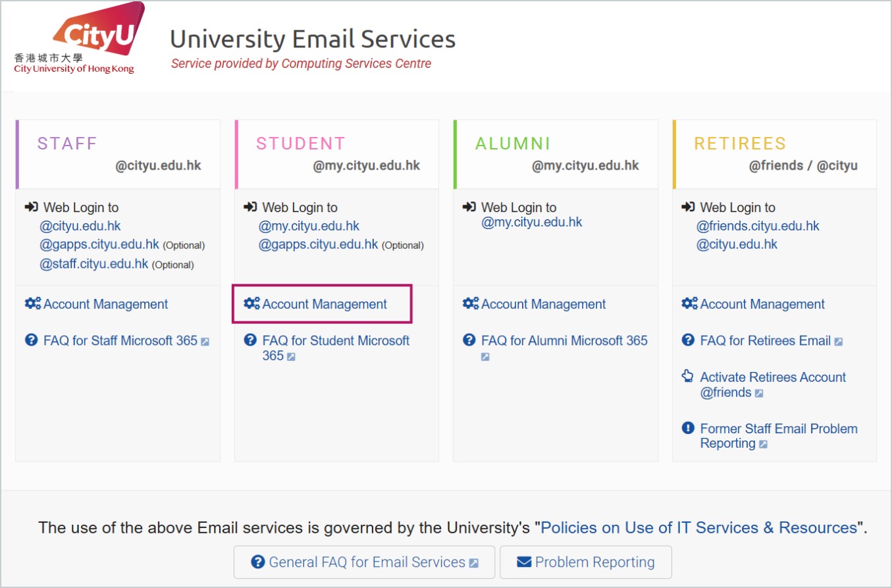892x588 pixels.
Task: Click the login arrow icon under STUDENT
Action: [x=250, y=207]
